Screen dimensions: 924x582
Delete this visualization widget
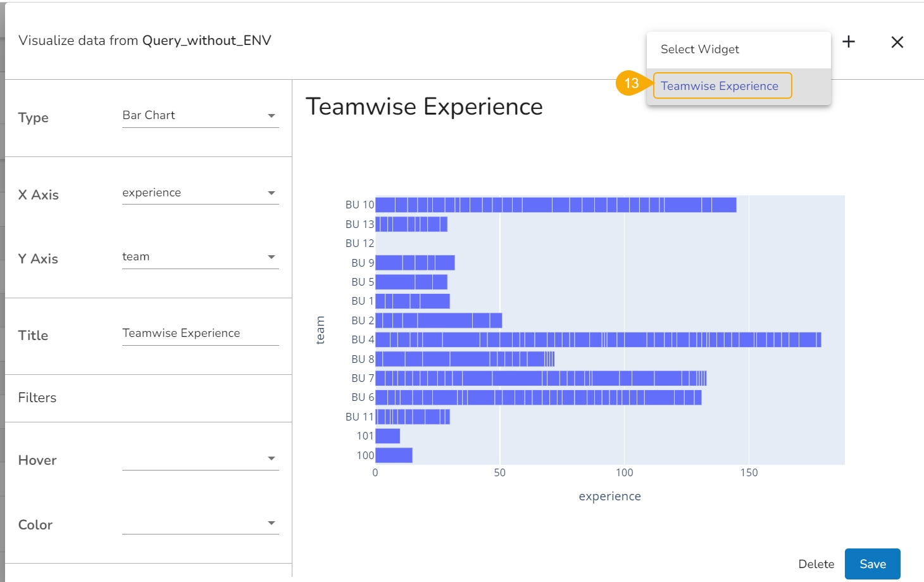click(x=816, y=564)
